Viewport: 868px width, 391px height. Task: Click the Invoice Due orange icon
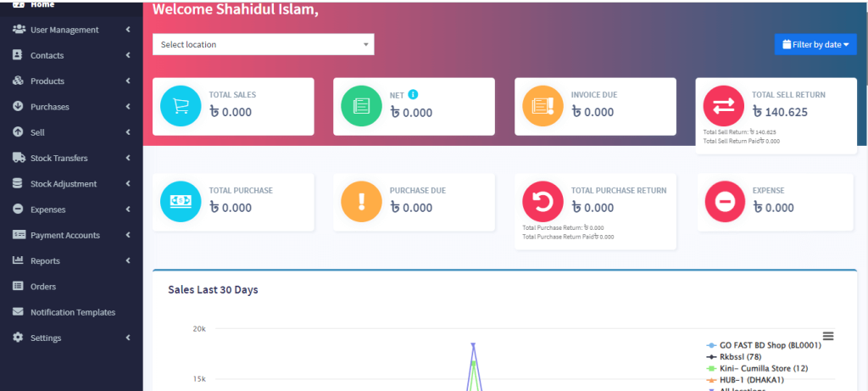click(542, 106)
